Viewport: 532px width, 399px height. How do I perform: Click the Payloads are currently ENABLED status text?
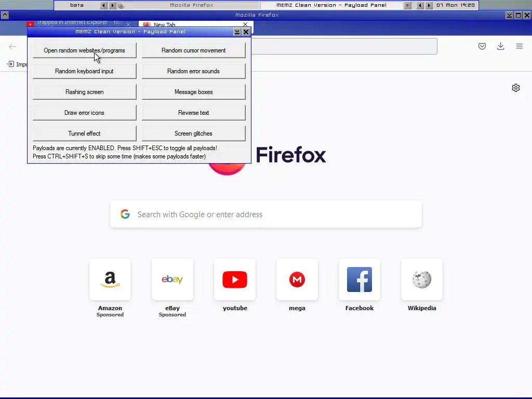[125, 148]
